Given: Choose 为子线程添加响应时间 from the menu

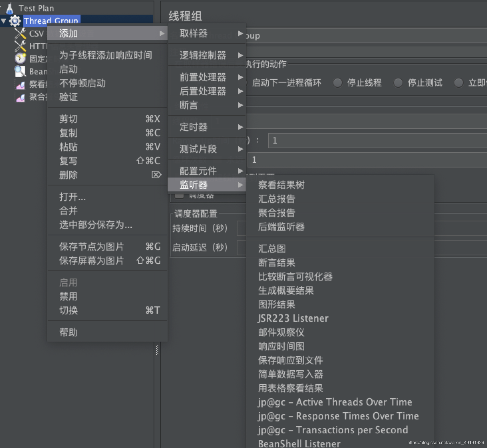Looking at the screenshot, I should (107, 55).
